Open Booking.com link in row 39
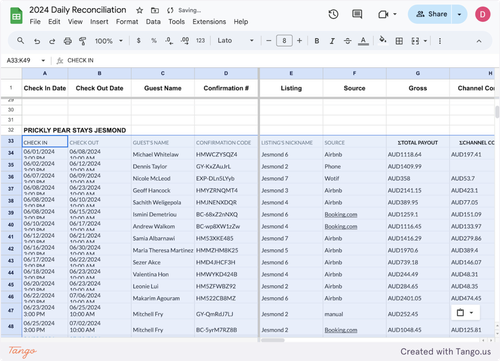 341,214
